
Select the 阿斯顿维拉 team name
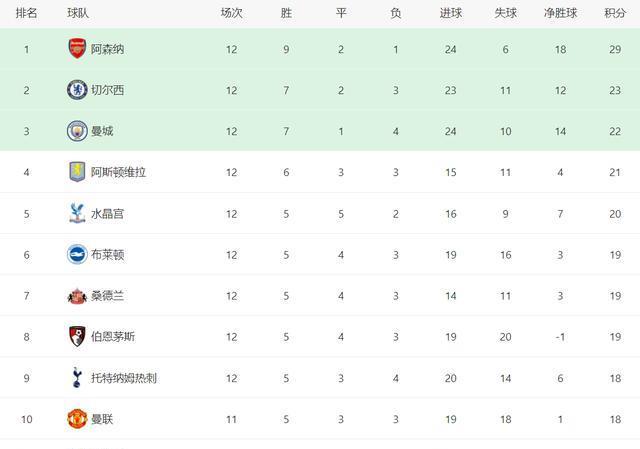(x=118, y=172)
